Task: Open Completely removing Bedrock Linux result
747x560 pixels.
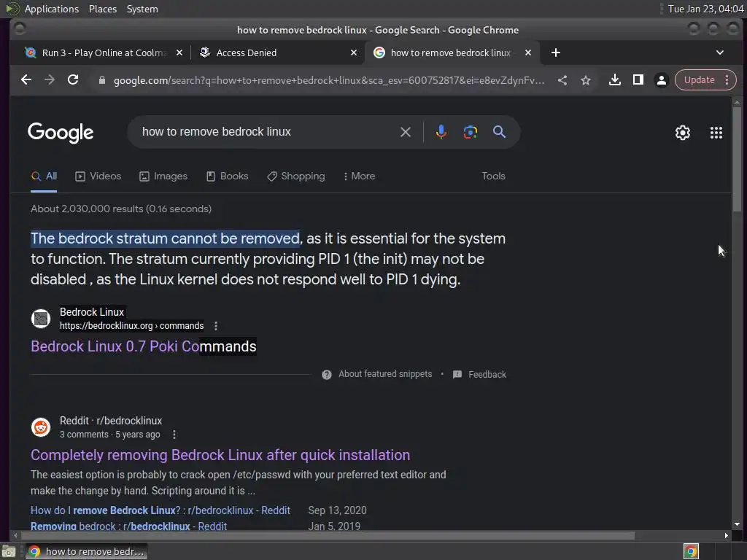Action: 220,455
